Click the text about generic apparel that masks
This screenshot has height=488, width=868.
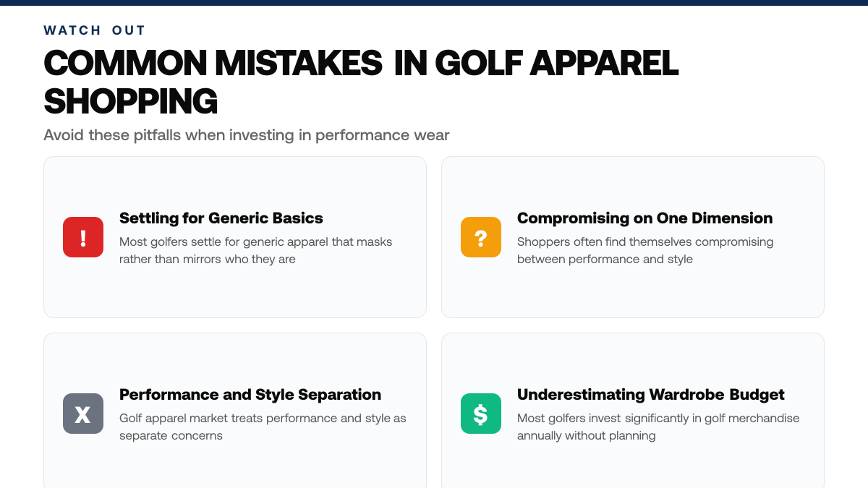pos(256,250)
